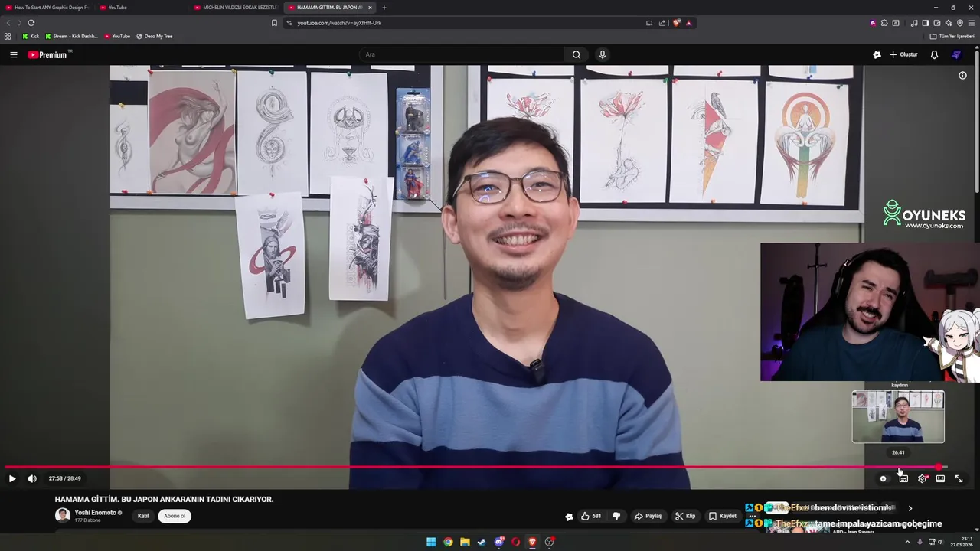Click the Abone ol subscribe button
980x551 pixels.
(x=175, y=516)
